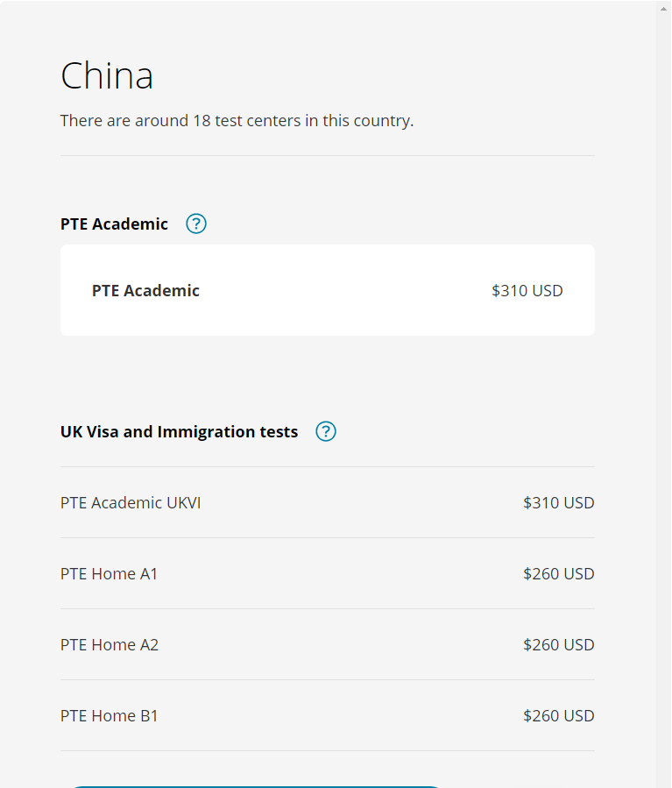Click the $310 USD price in PTE Academic card
The height and width of the screenshot is (788, 672).
tap(527, 290)
